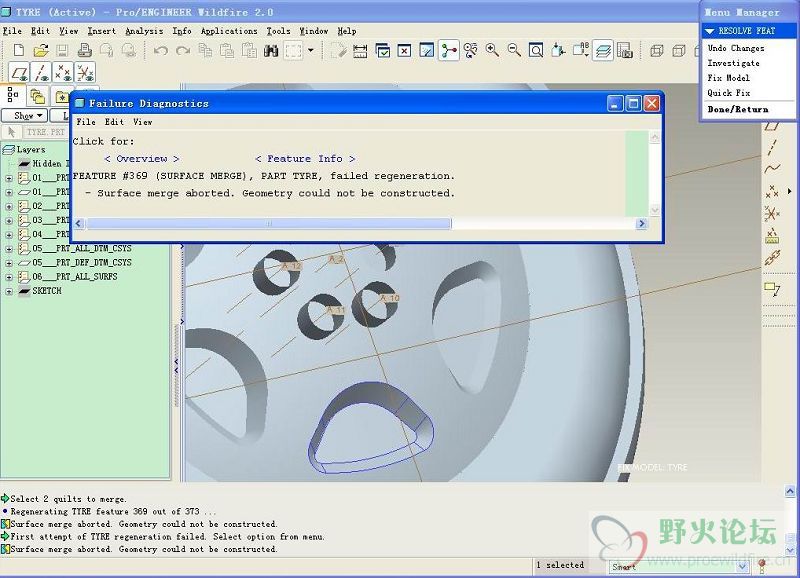Click the reorient view toolbar icon
This screenshot has width=800, height=578.
[559, 50]
